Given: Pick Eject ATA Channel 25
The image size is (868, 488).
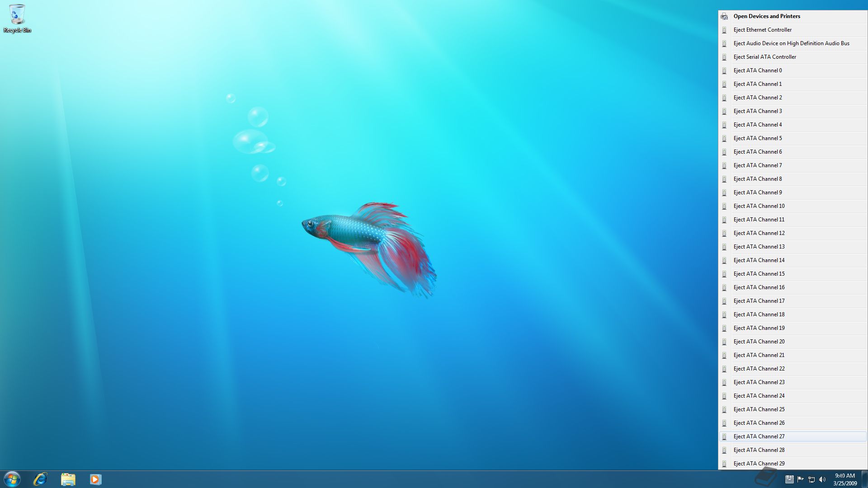Looking at the screenshot, I should 793,409.
